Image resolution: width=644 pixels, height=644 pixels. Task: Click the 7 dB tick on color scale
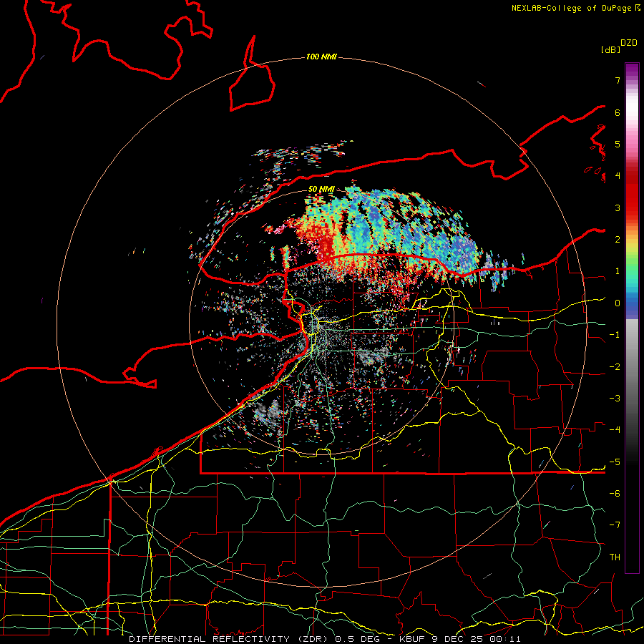coord(618,80)
